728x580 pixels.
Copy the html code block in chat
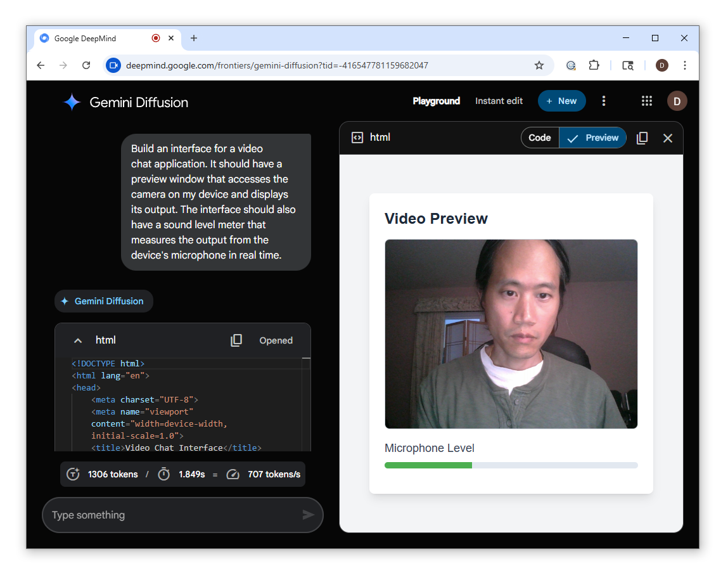click(x=236, y=340)
